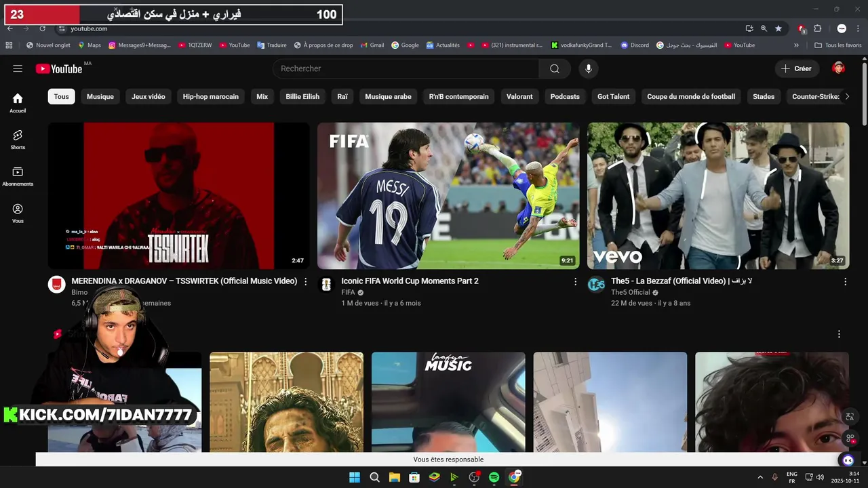This screenshot has width=868, height=488.
Task: Open the YouTube hamburger guide menu
Action: [x=18, y=68]
